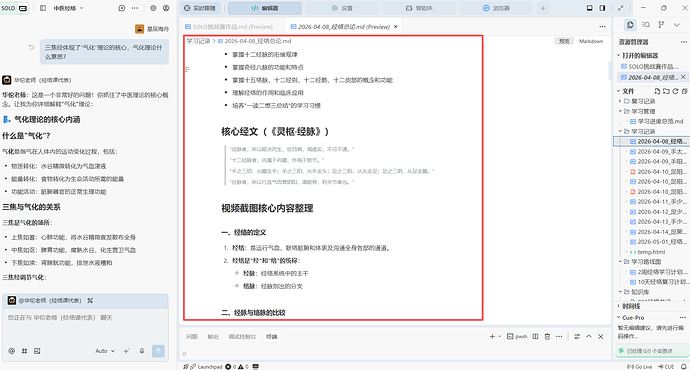Open the Auto model dropdown

(105, 351)
